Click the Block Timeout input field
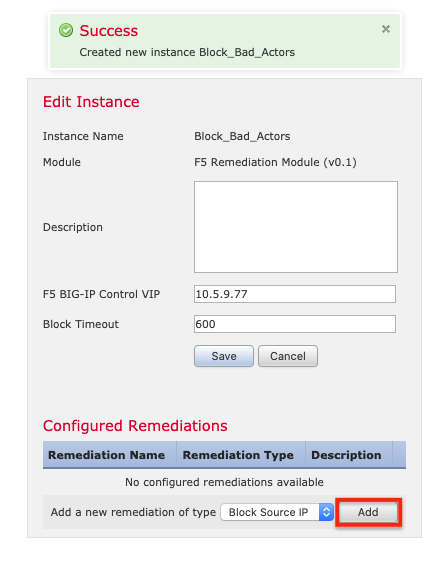Viewport: 448px width, 567px height. click(295, 324)
